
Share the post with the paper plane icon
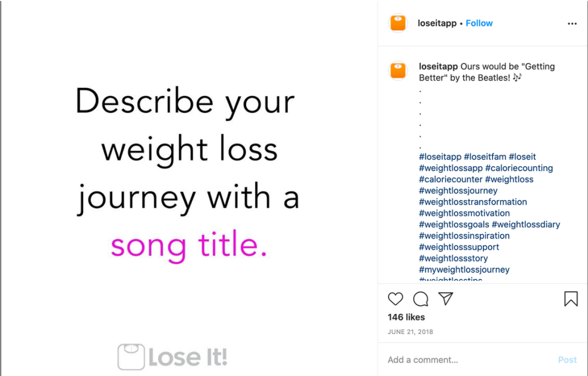(446, 299)
